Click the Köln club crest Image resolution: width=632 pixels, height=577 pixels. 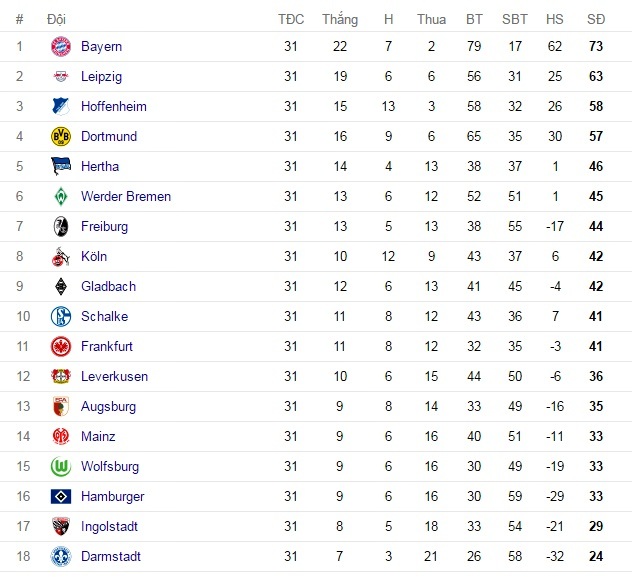click(x=61, y=256)
